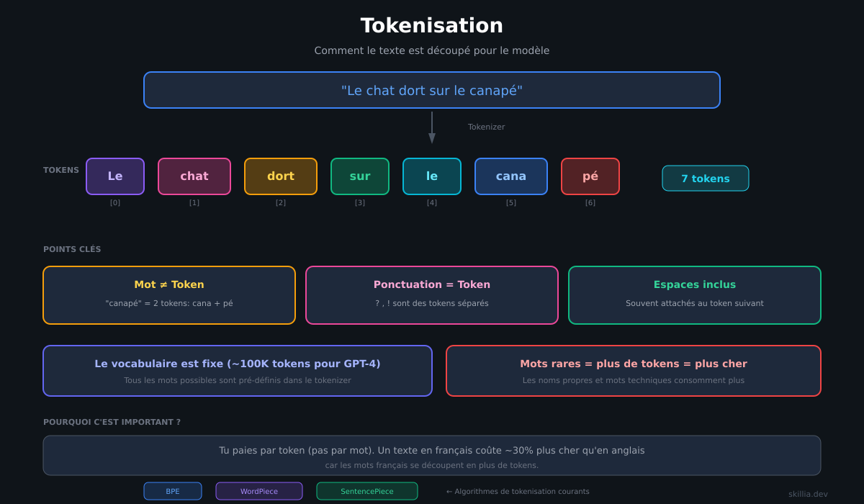Click the red "pé" token
This screenshot has width=864, height=504.
tap(590, 176)
